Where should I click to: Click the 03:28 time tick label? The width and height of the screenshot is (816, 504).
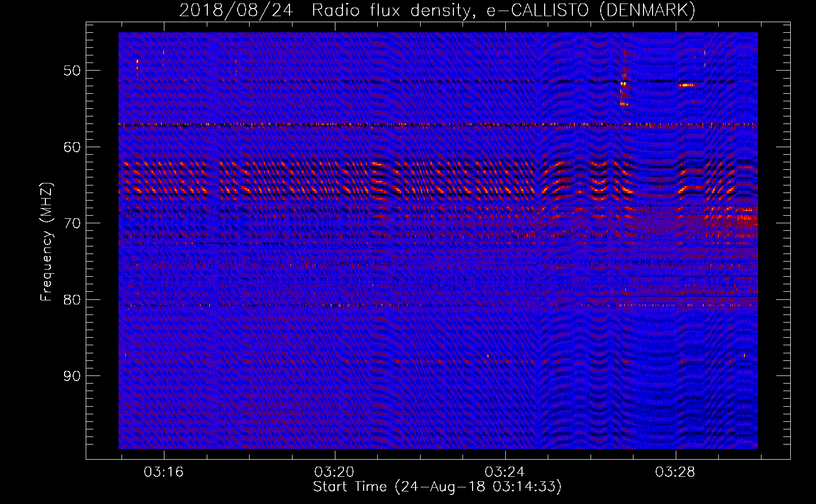click(x=675, y=472)
